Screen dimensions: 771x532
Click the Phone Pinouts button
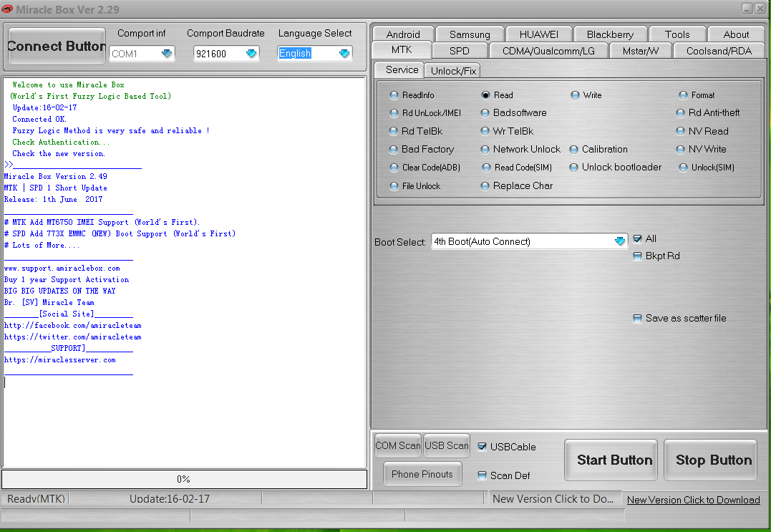[x=422, y=473]
